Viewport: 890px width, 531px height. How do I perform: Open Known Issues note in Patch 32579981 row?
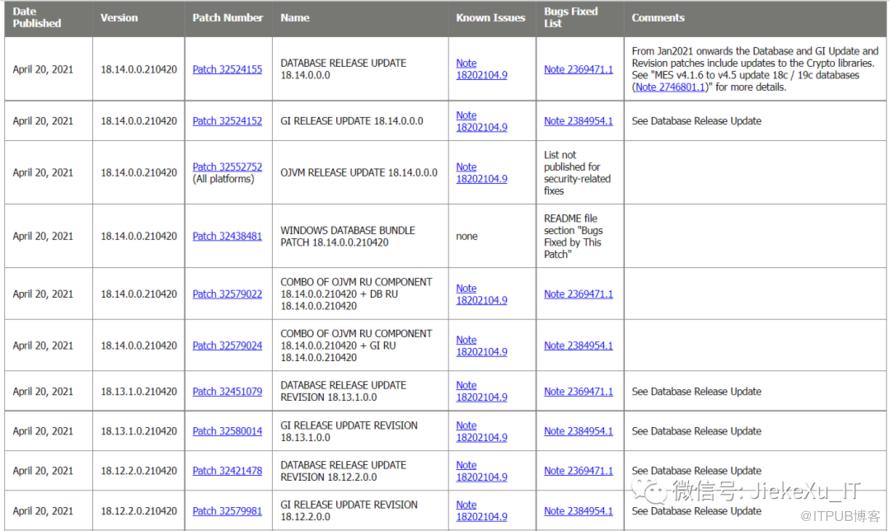(x=481, y=511)
